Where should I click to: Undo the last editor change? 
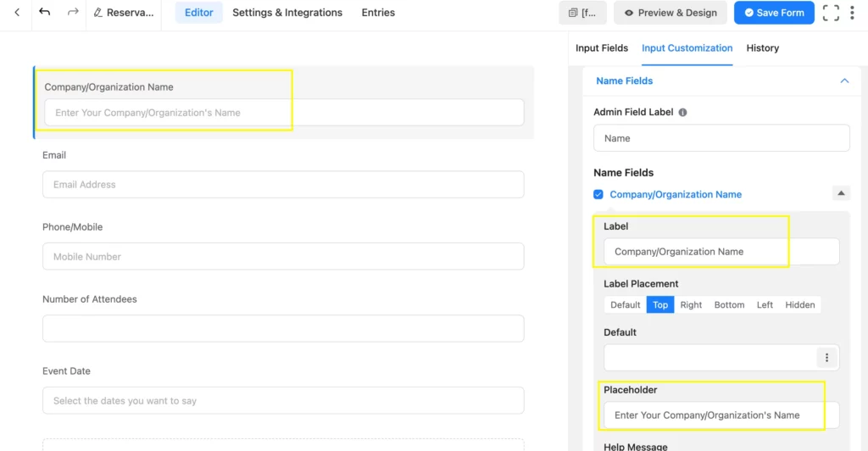(x=44, y=12)
